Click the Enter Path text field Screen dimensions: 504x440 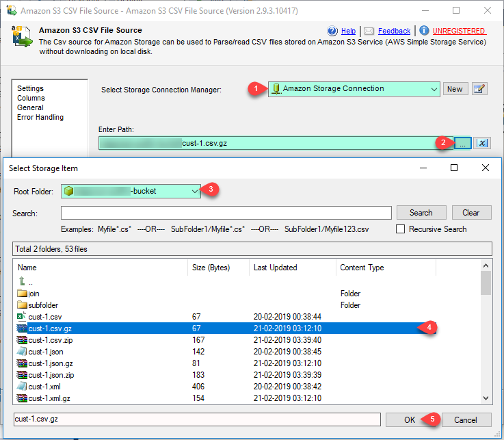coord(276,143)
